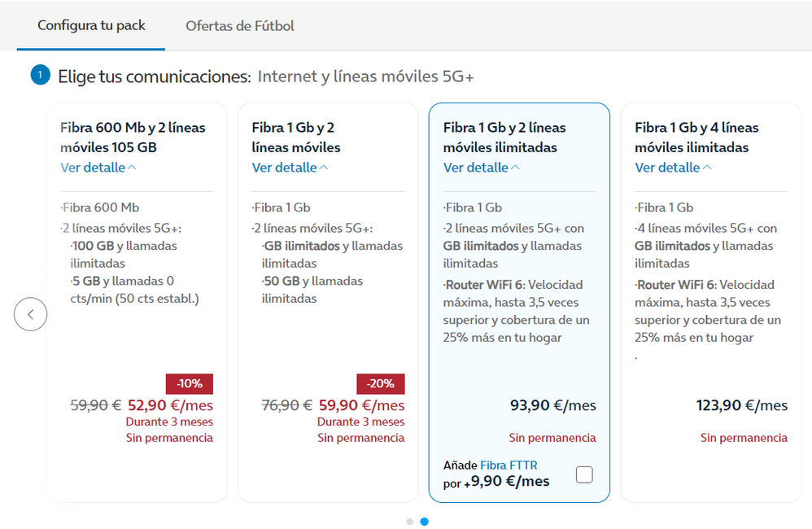This screenshot has width=812, height=529.
Task: Select Fibra 600 Mb y 2 líneas plan title
Action: point(133,138)
